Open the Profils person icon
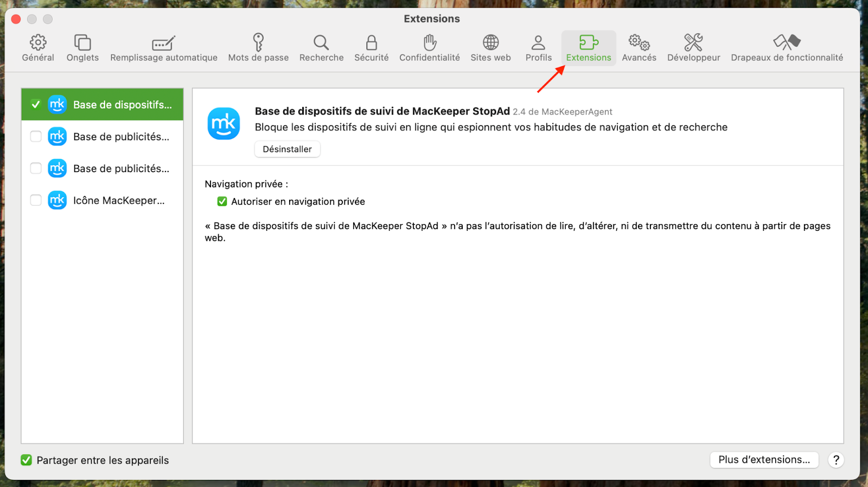Viewport: 868px width, 487px height. coord(538,42)
